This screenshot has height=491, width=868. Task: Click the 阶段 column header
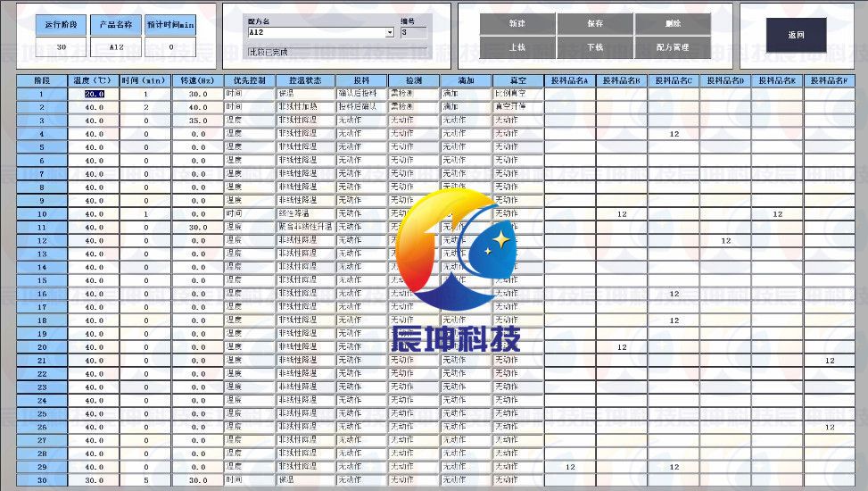pyautogui.click(x=42, y=81)
